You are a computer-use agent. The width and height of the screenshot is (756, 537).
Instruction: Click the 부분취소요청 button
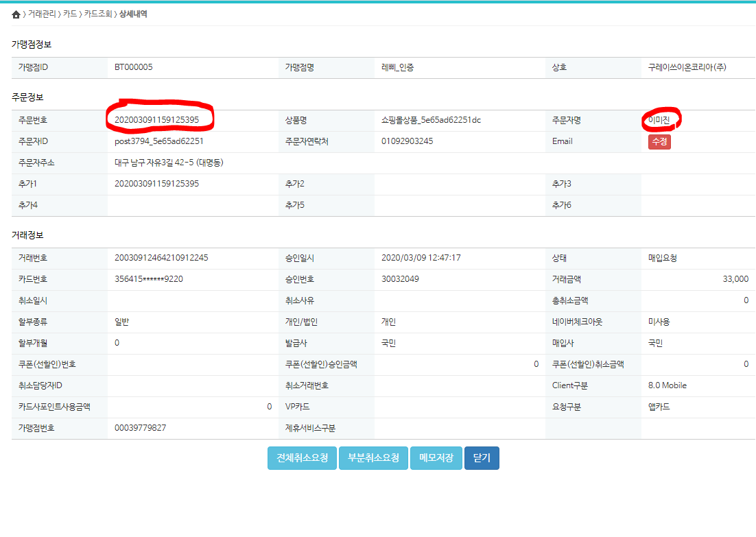tap(374, 458)
